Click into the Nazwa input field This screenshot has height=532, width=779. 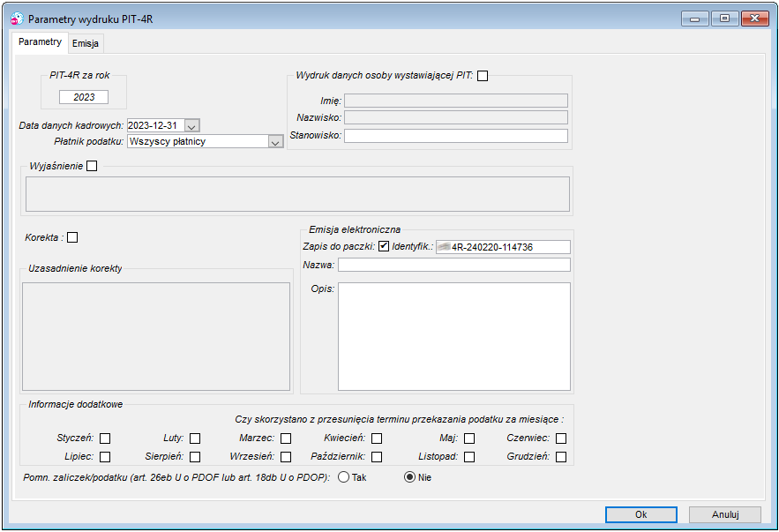pyautogui.click(x=454, y=265)
